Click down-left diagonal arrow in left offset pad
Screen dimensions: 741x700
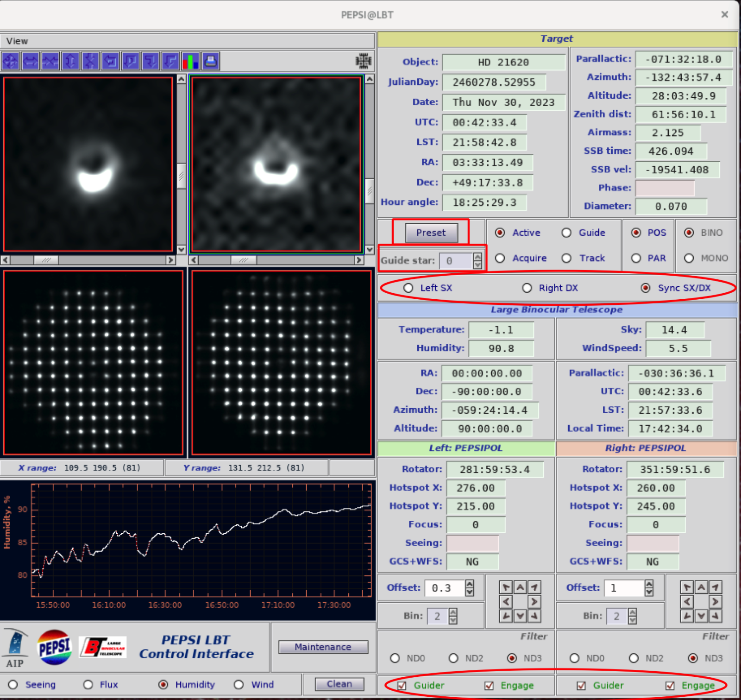click(506, 616)
